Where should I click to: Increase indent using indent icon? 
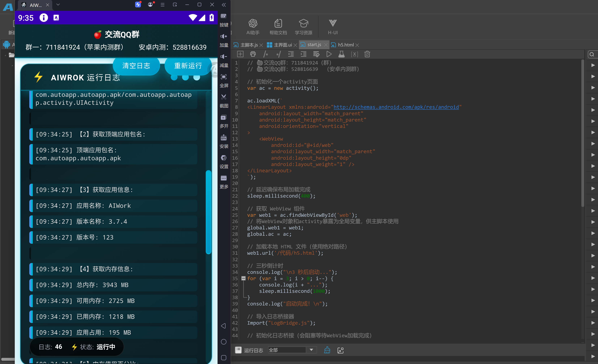click(303, 54)
